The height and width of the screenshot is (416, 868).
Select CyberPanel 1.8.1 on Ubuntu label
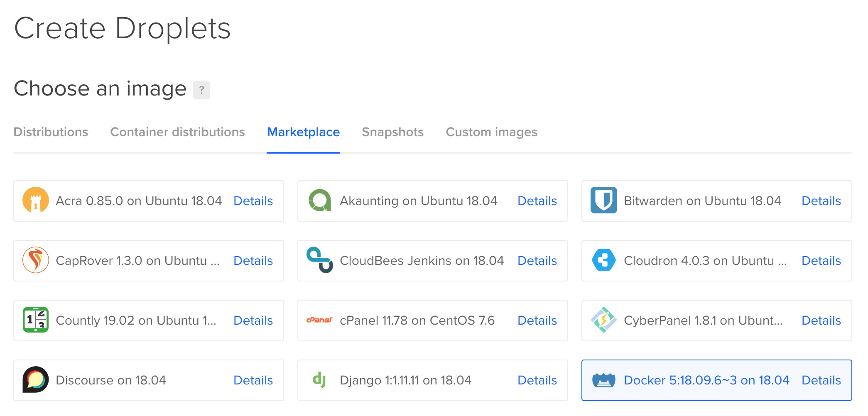pos(703,321)
